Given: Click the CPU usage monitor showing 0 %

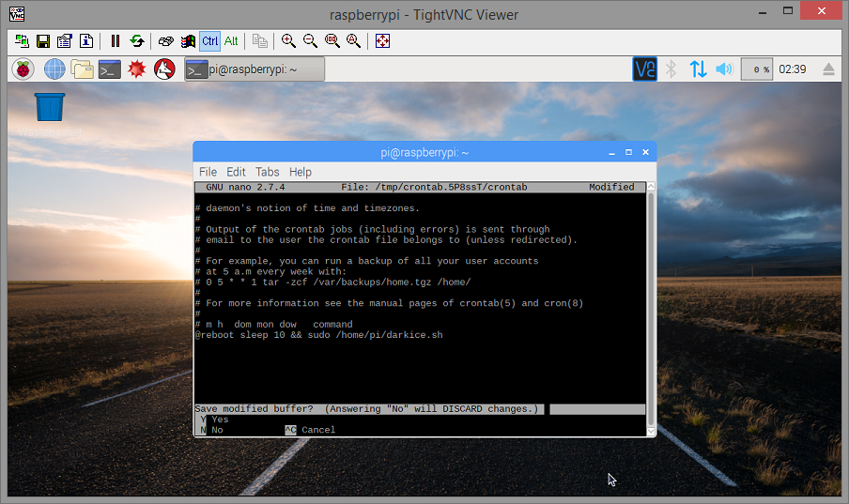Looking at the screenshot, I should point(756,69).
